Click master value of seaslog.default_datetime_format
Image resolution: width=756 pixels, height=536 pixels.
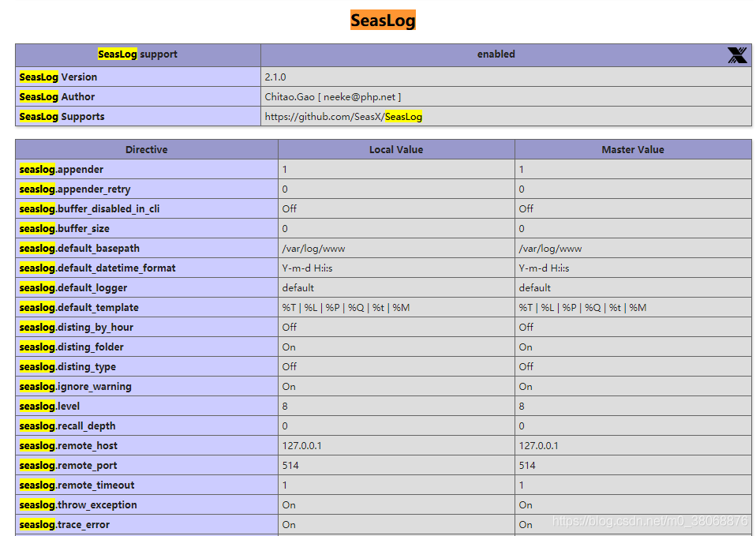544,268
